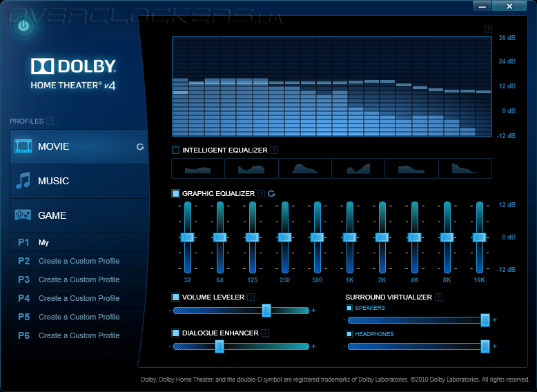Click the Music note icon
Screen dimensions: 537x392
tap(23, 180)
